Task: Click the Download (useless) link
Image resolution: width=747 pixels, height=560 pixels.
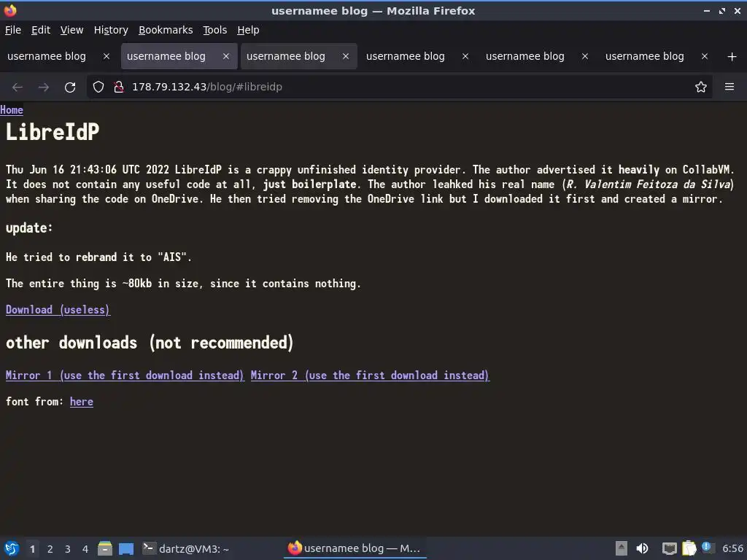Action: point(58,309)
